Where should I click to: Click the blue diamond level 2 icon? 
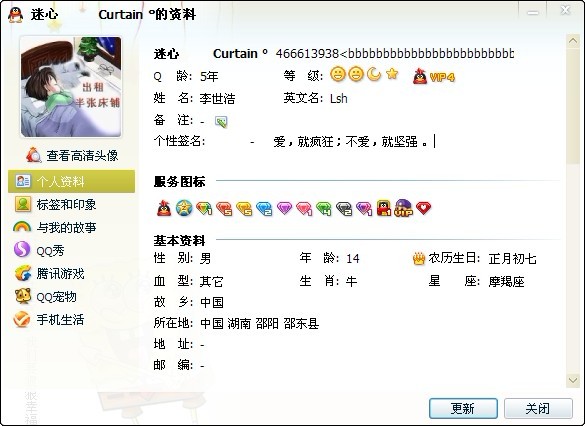[x=264, y=209]
